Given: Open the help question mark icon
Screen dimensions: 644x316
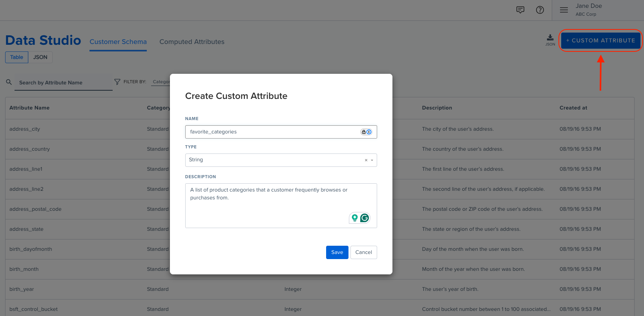Looking at the screenshot, I should [540, 10].
